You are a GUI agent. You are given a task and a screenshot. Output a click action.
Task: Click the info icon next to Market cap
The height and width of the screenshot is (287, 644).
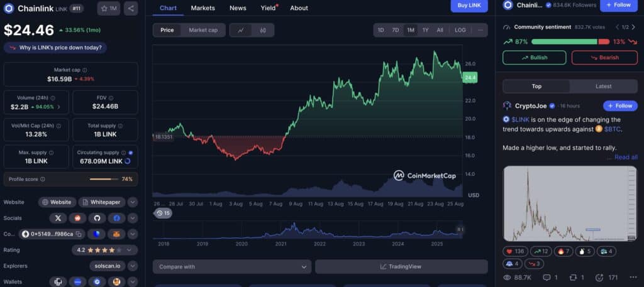click(x=85, y=70)
